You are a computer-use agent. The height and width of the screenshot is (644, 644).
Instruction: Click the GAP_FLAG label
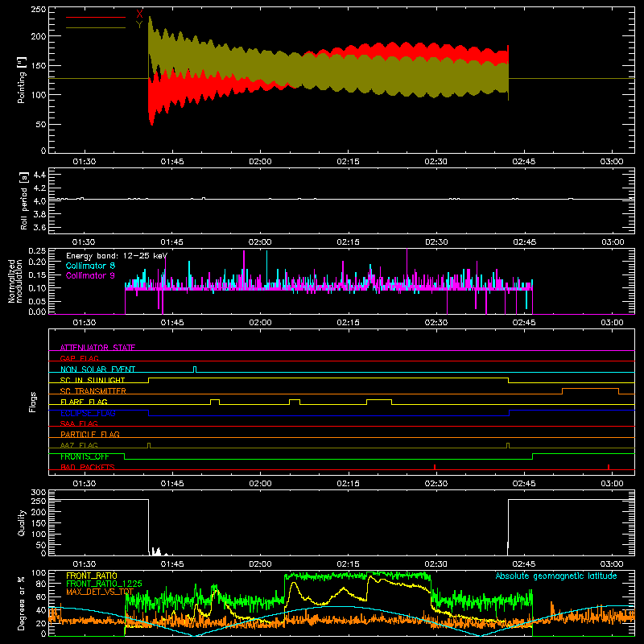tap(79, 358)
